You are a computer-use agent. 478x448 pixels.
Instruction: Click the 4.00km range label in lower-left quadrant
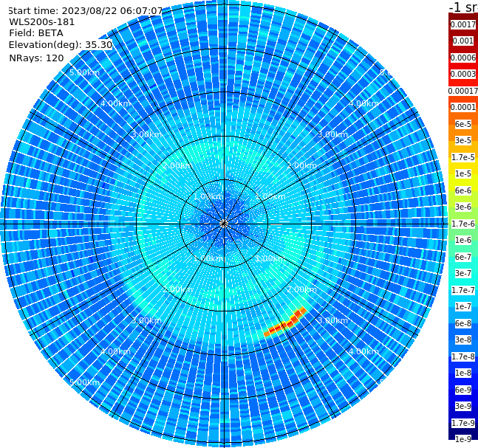point(115,351)
